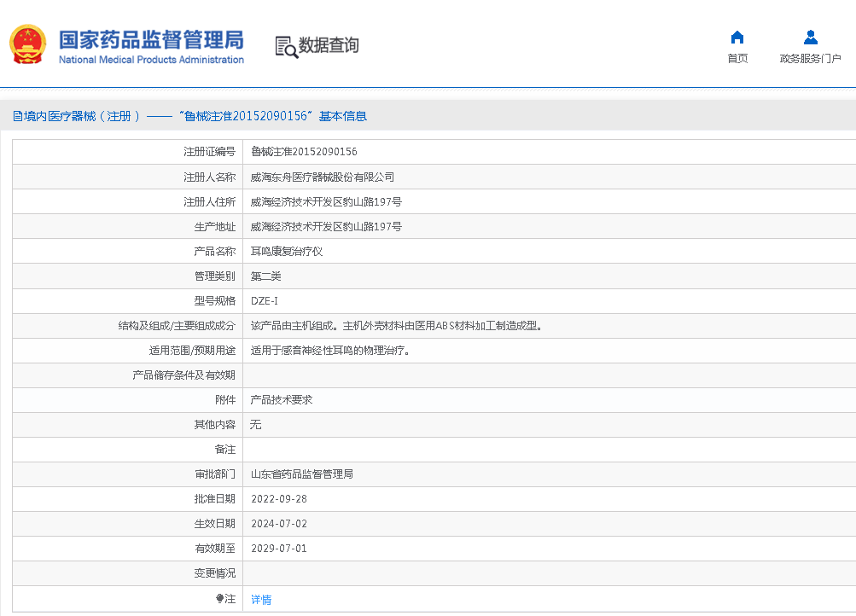
Task: Open the 数据查询 magnifier document icon
Action: click(286, 46)
